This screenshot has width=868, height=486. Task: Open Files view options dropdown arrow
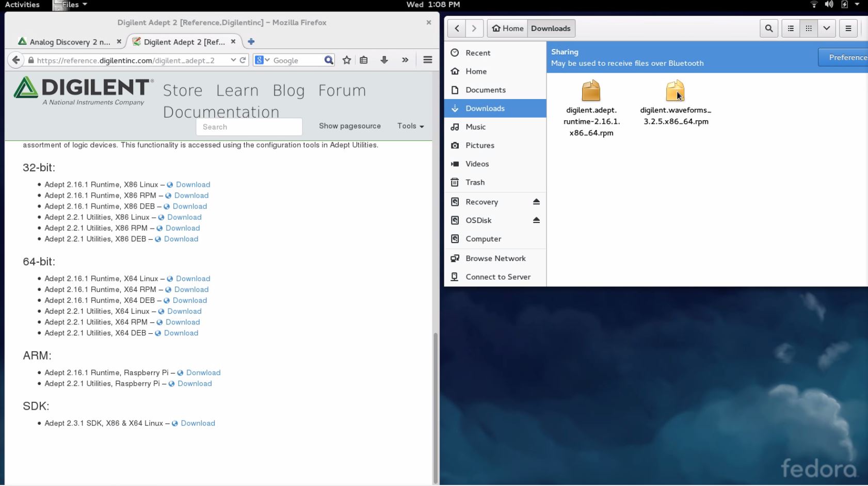827,28
